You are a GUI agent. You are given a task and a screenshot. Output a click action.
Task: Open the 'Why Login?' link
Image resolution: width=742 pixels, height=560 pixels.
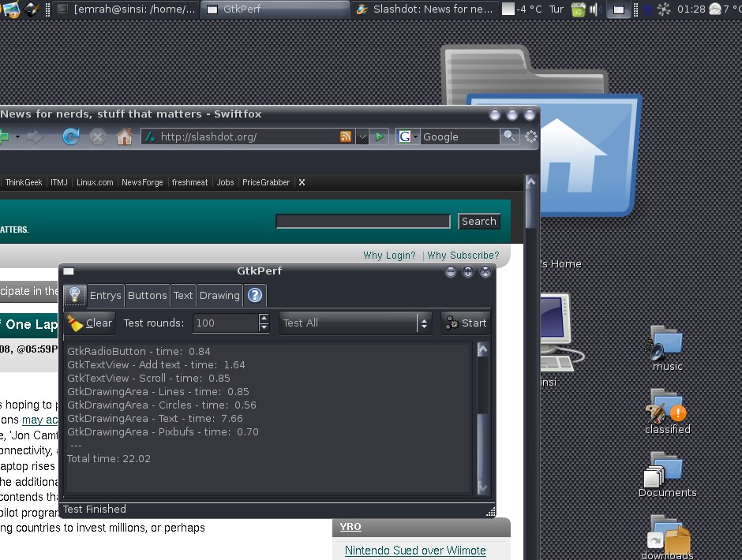coord(389,256)
